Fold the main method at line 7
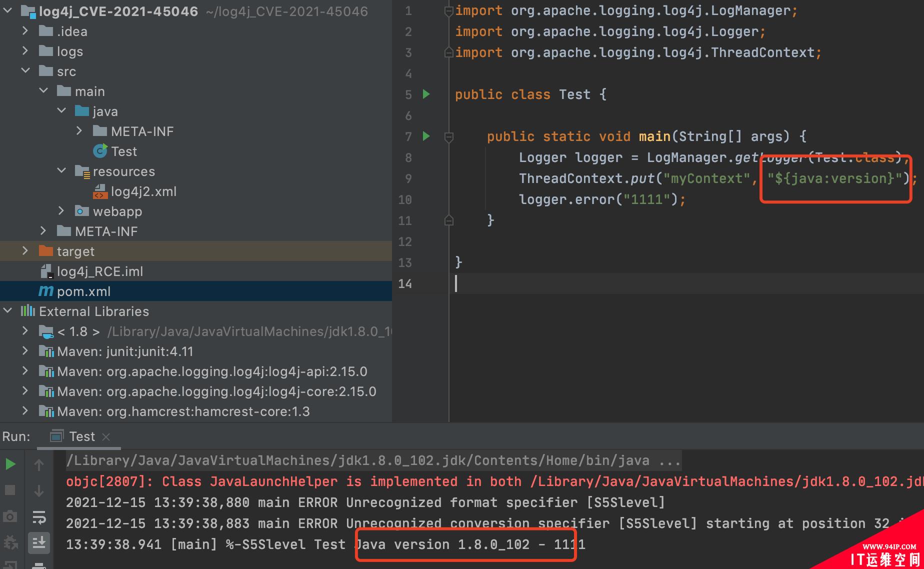The height and width of the screenshot is (569, 924). [x=448, y=136]
